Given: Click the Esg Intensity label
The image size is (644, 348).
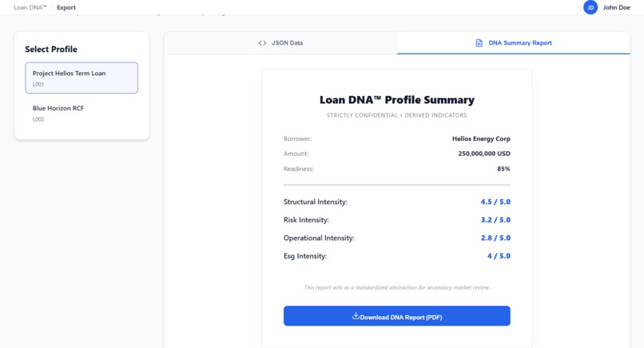Looking at the screenshot, I should click(x=305, y=256).
